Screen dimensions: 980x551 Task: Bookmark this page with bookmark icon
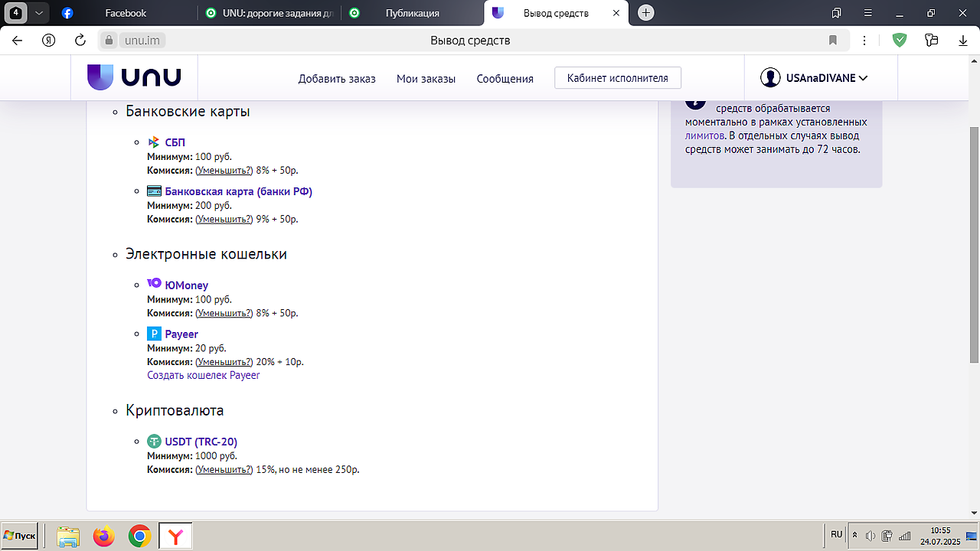[x=833, y=41]
